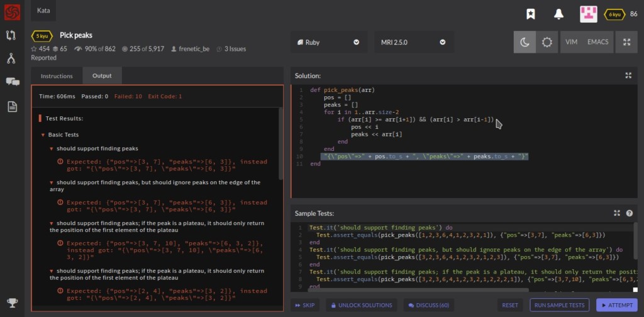Open the discussions chat sidebar icon

(x=13, y=82)
